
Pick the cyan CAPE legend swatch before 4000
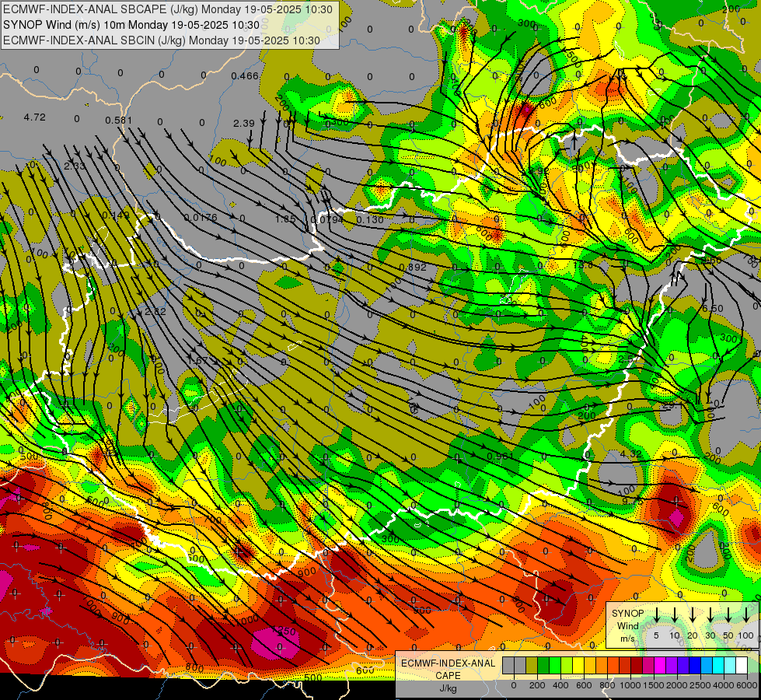(719, 665)
